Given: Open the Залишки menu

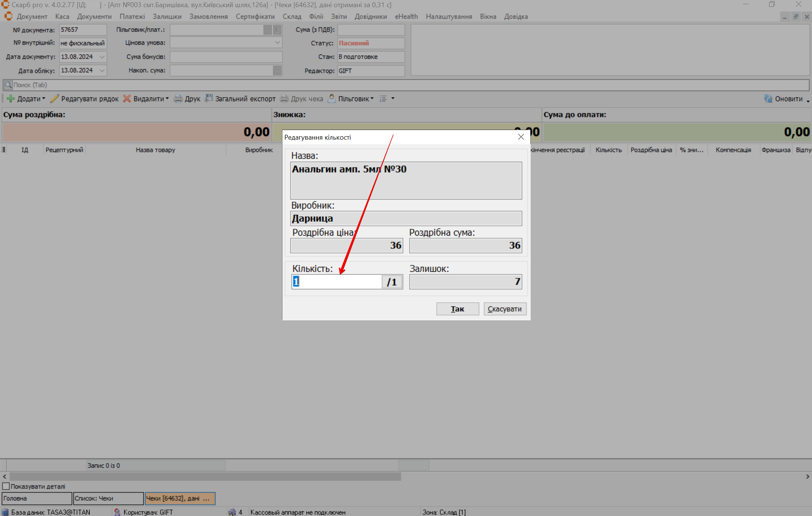Looking at the screenshot, I should pyautogui.click(x=167, y=17).
